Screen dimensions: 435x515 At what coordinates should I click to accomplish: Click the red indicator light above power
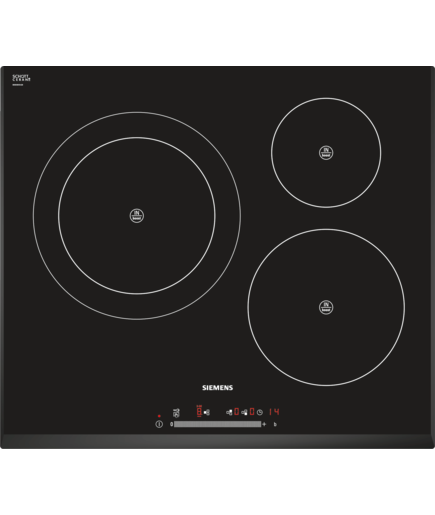click(x=159, y=416)
